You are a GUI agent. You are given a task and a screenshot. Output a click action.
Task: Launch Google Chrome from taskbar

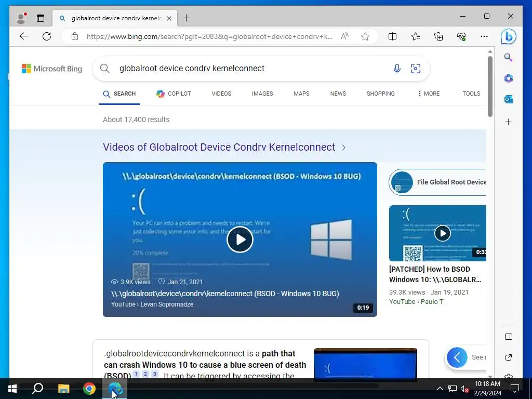pyautogui.click(x=89, y=389)
